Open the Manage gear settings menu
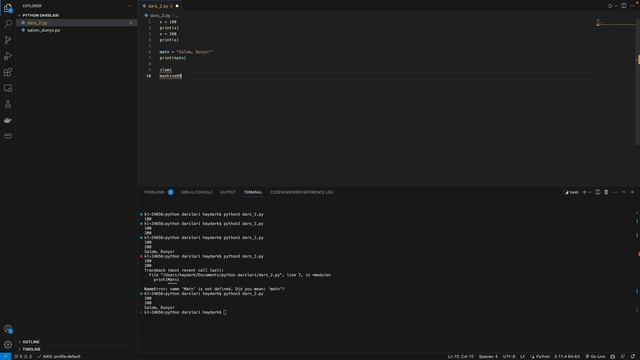Screen dimensions: 640x360 [x=8, y=344]
